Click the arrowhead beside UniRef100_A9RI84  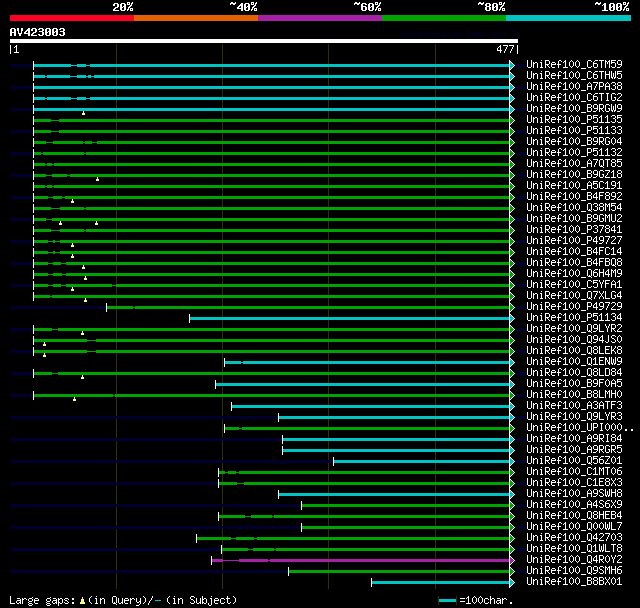[512, 439]
